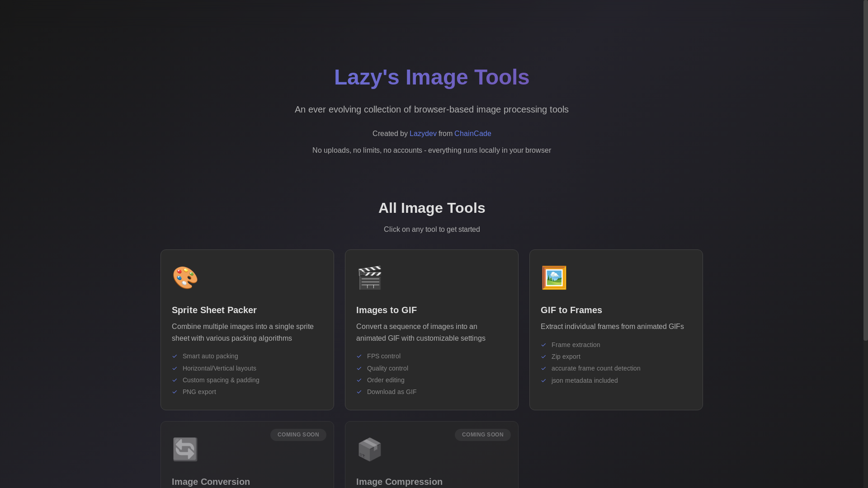The width and height of the screenshot is (868, 488).
Task: Click the clapperboard icon on Images to GIF
Action: 370,277
